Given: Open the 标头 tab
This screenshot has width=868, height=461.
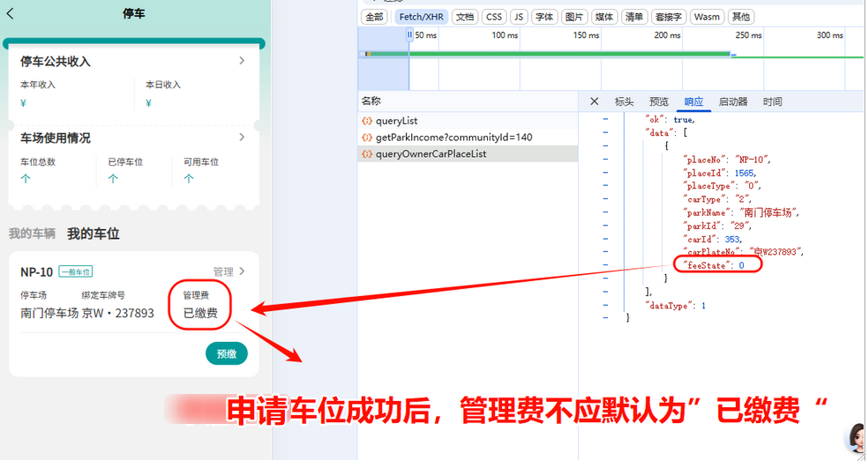Looking at the screenshot, I should coord(624,101).
